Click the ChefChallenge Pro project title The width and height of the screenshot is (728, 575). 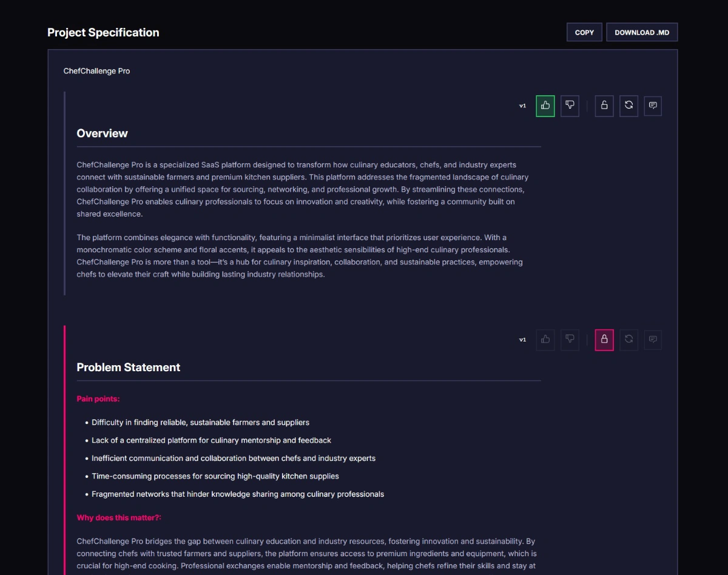(x=96, y=71)
